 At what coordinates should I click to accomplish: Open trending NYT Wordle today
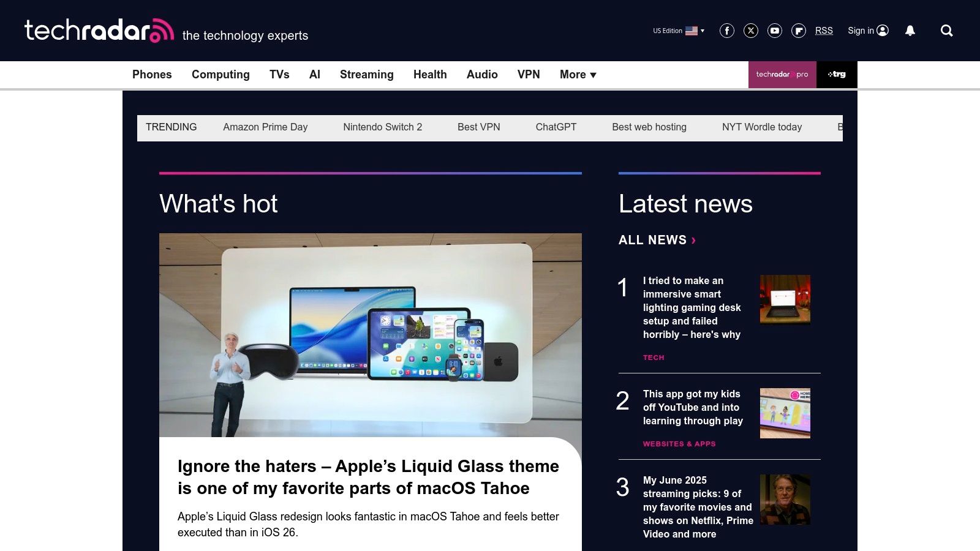(762, 127)
